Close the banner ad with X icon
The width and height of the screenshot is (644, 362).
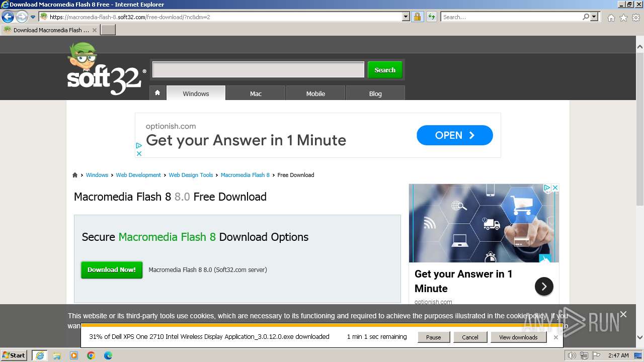tap(139, 153)
